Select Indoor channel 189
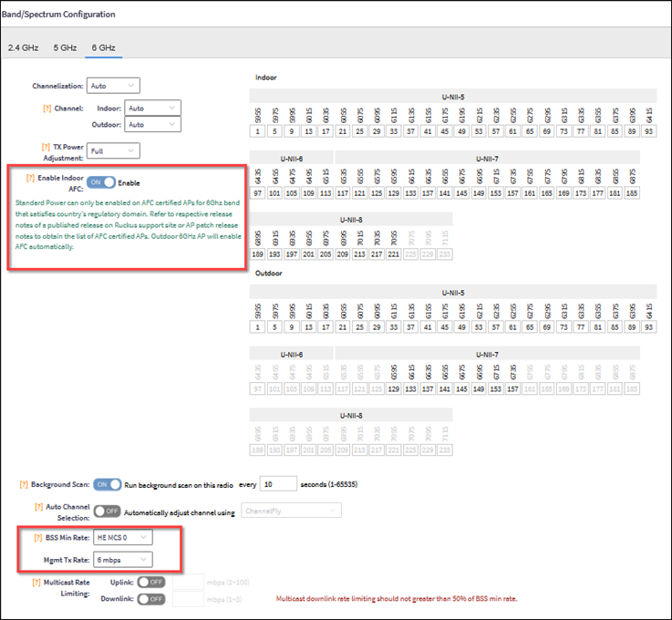 pos(257,254)
